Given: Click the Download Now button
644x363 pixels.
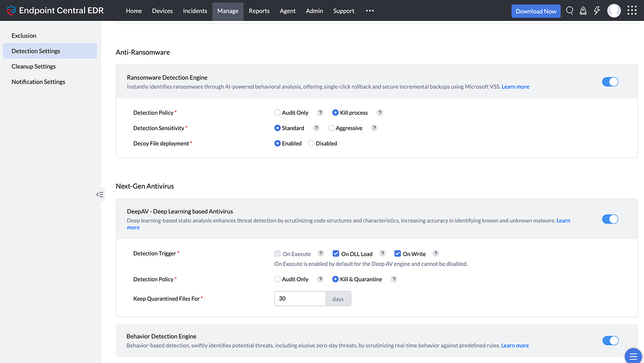Looking at the screenshot, I should (x=536, y=11).
